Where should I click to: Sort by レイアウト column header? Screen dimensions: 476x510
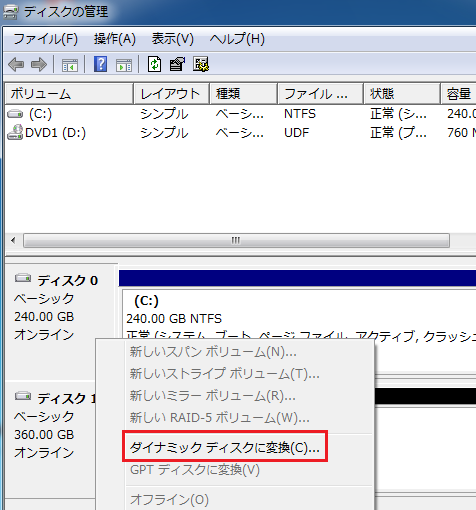[171, 94]
